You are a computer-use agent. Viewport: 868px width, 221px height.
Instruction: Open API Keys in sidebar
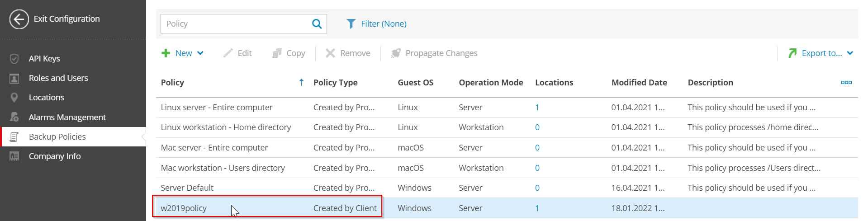[44, 59]
